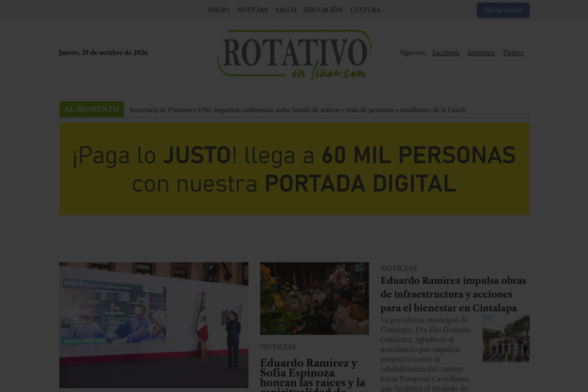
Task: Open the Facebook link
Action: 446,53
